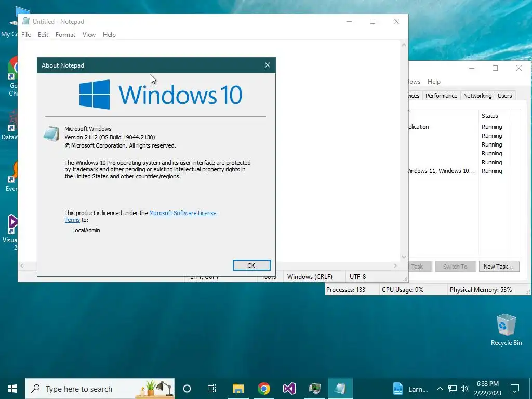Select the LocalAdmin licensee text
The height and width of the screenshot is (399, 532).
coord(86,230)
